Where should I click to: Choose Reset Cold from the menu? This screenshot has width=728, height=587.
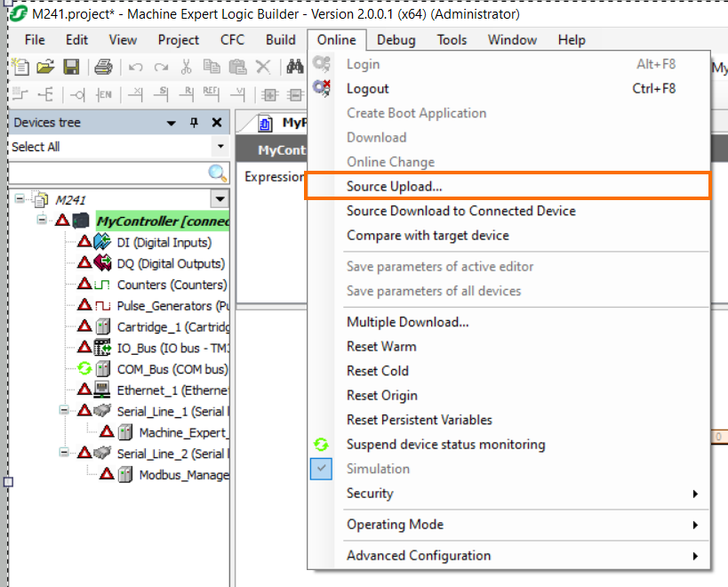coord(378,371)
